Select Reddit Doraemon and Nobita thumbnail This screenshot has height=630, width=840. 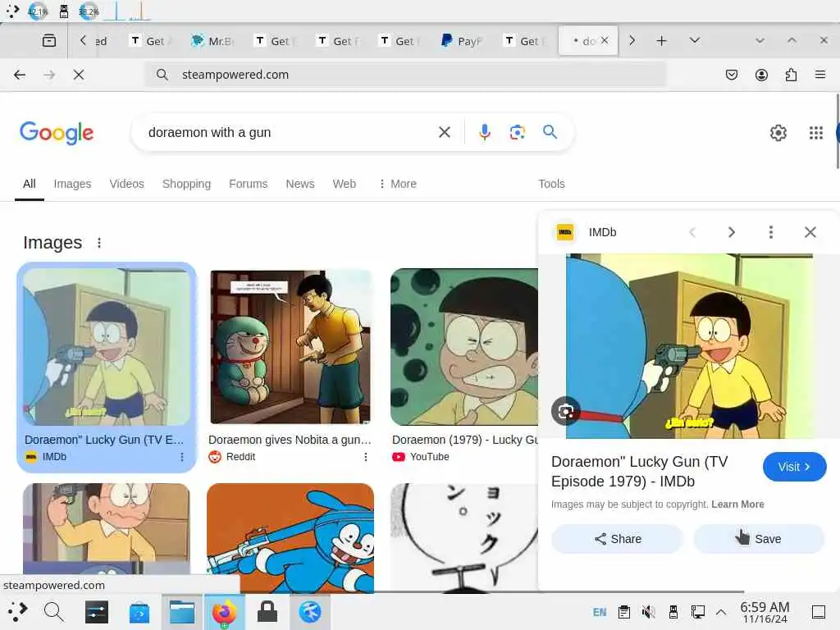(291, 347)
